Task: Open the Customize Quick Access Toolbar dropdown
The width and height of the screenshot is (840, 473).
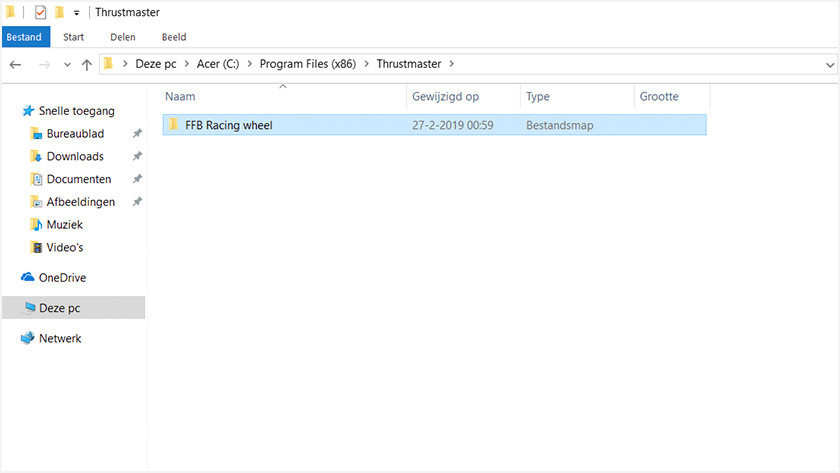Action: click(77, 13)
